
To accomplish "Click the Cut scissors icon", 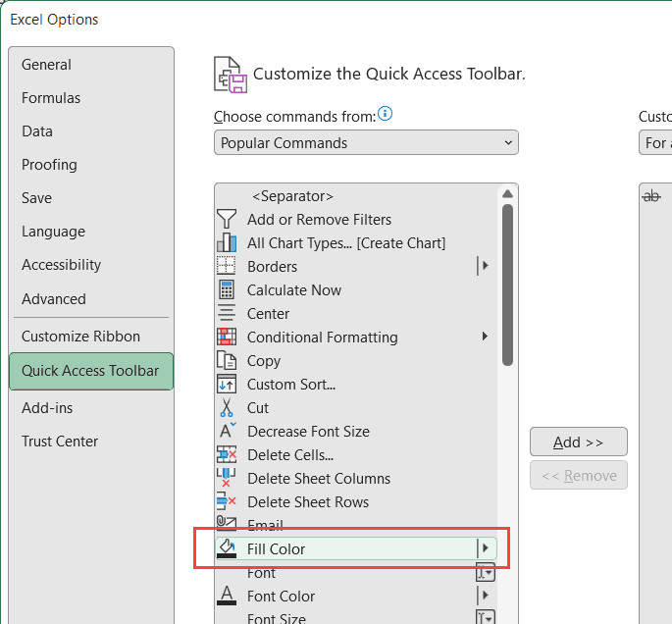I will tap(227, 407).
